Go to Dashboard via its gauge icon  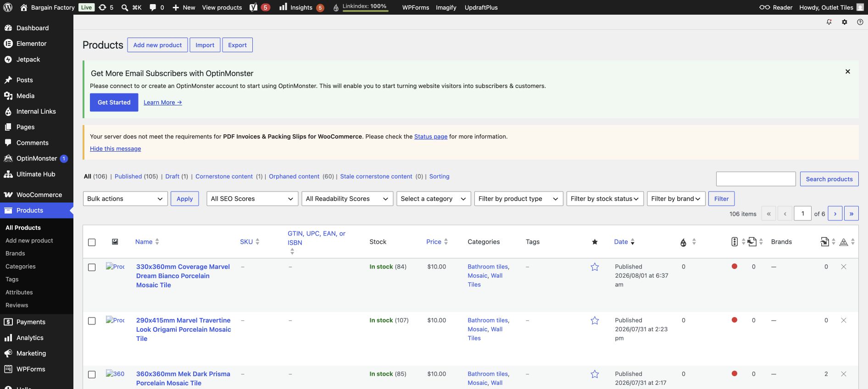tap(8, 28)
